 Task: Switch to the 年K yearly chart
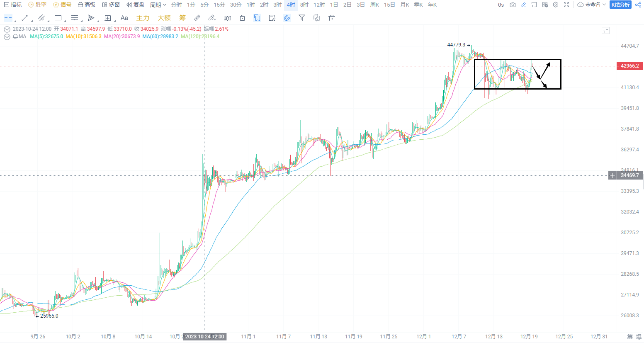click(432, 5)
